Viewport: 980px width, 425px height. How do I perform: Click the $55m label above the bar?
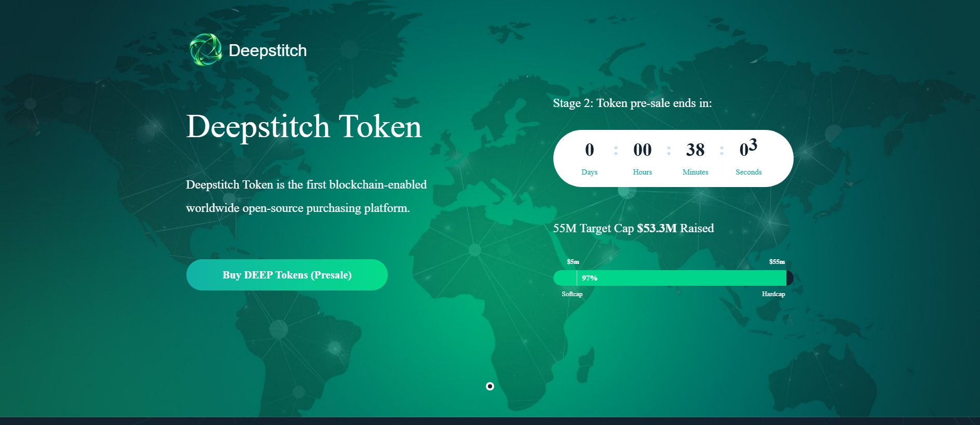(777, 261)
